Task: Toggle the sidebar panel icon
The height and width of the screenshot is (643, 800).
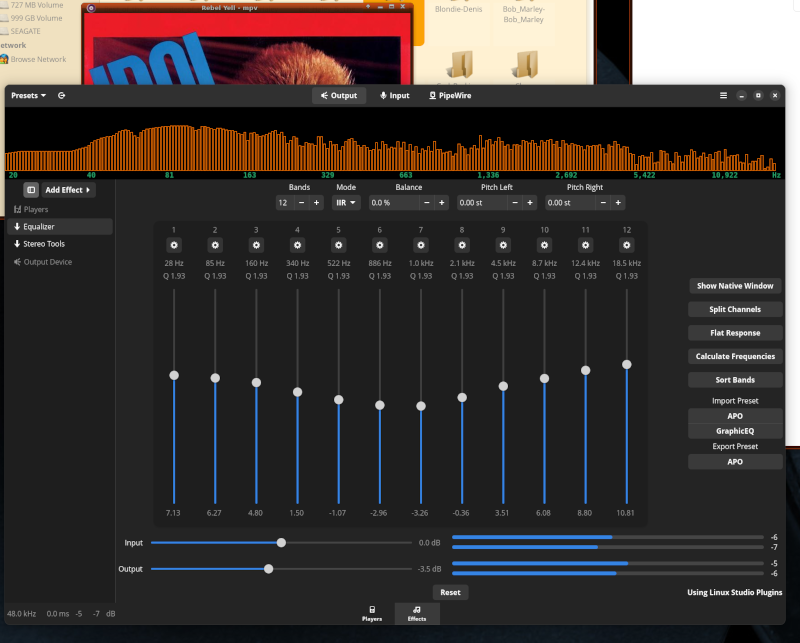Action: 31,190
